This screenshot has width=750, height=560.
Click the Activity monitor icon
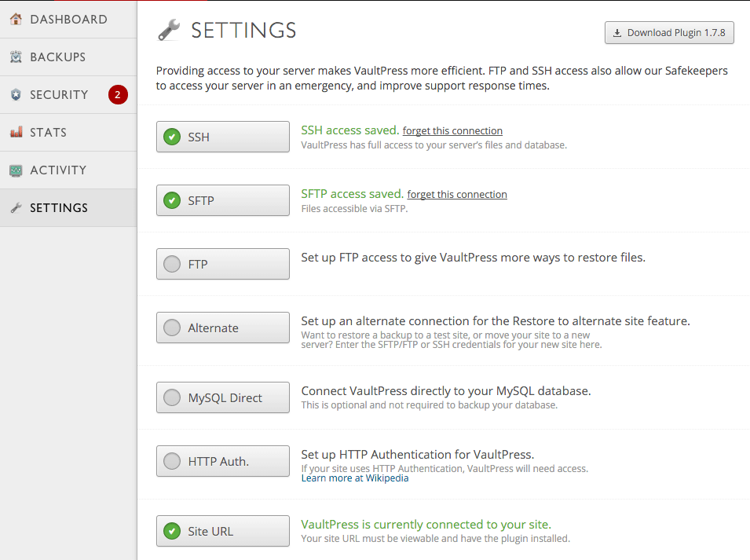coord(16,170)
